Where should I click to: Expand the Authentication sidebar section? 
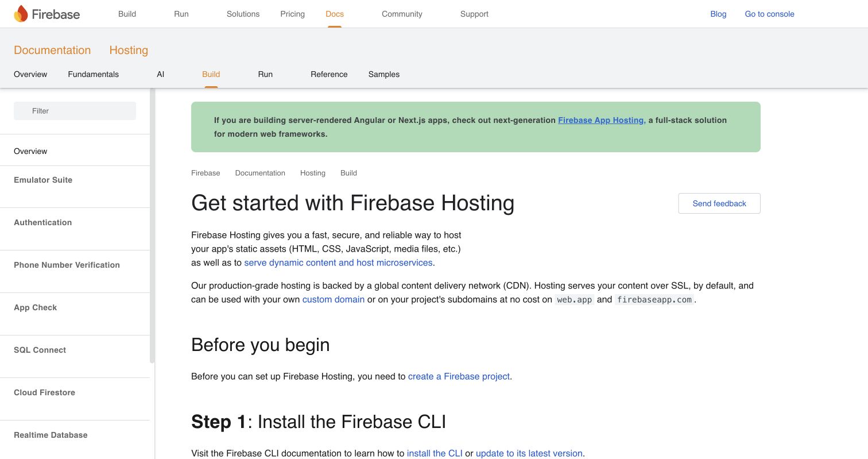click(43, 222)
